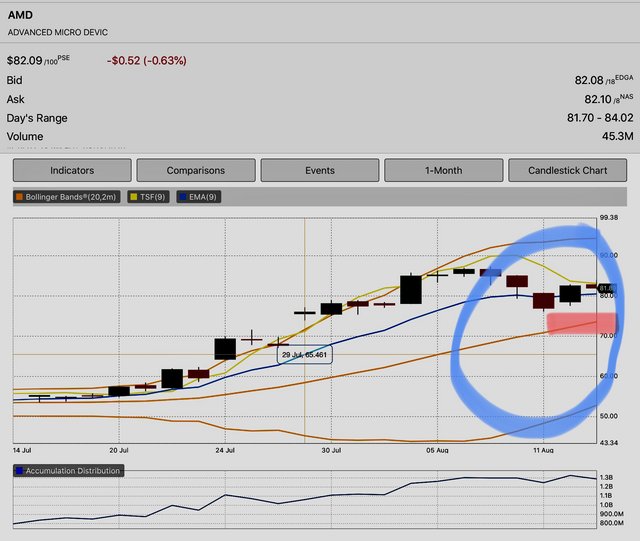Select the EMA(9) indicator tag
The image size is (640, 541).
pos(199,197)
